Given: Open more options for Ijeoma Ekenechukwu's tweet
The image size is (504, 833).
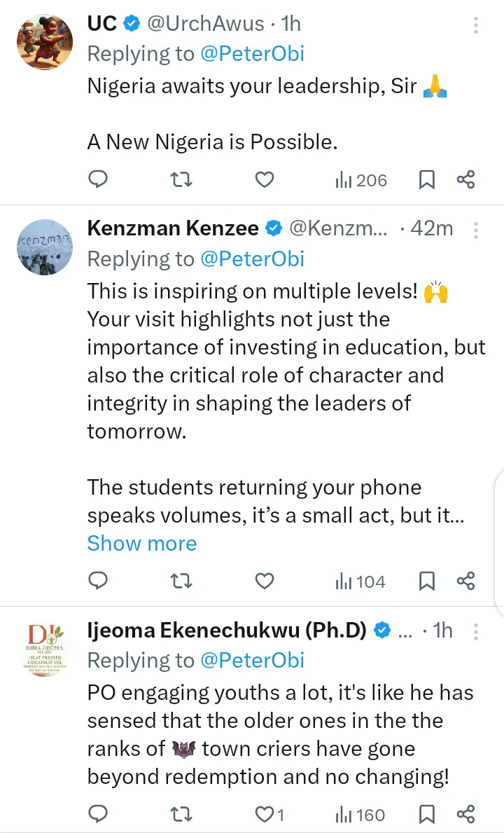Looking at the screenshot, I should point(476,631).
